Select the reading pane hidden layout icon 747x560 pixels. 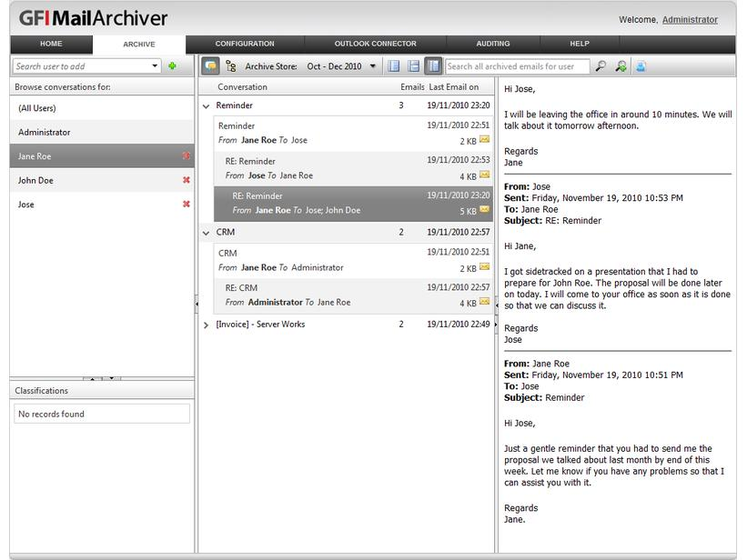(393, 66)
